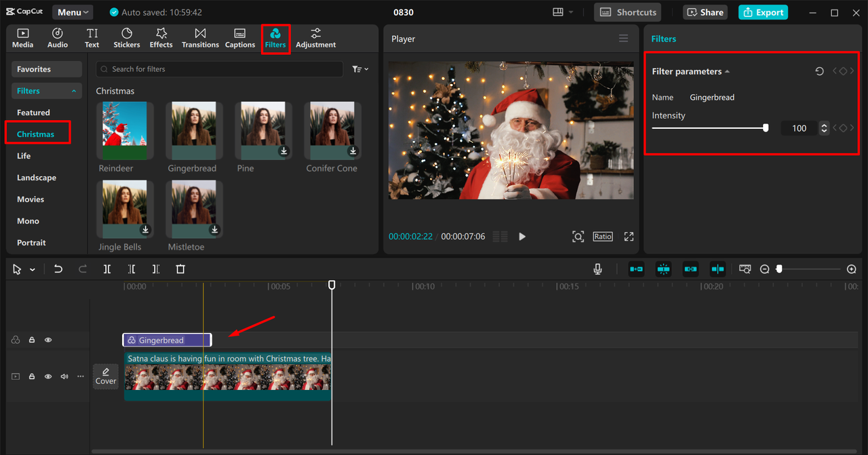Redo the last action
The height and width of the screenshot is (455, 868).
coord(83,269)
